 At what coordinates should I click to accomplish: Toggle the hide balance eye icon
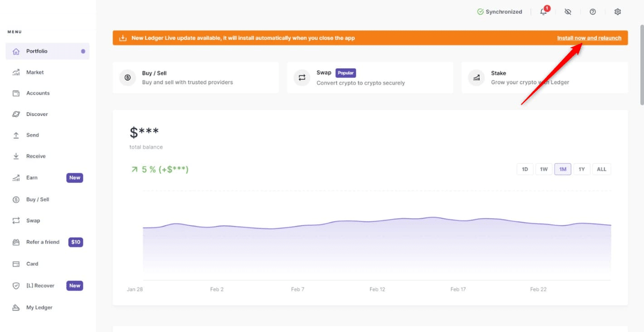tap(568, 12)
